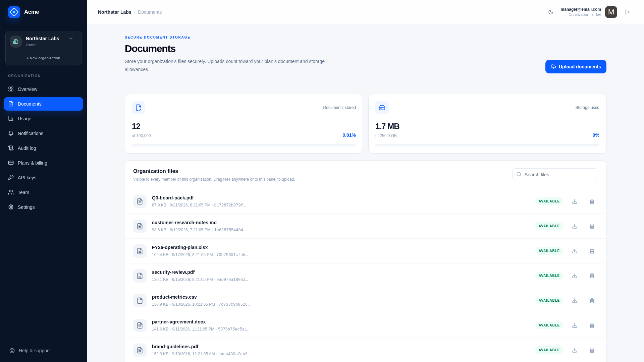
Task: Open the Overview page
Action: (43, 89)
